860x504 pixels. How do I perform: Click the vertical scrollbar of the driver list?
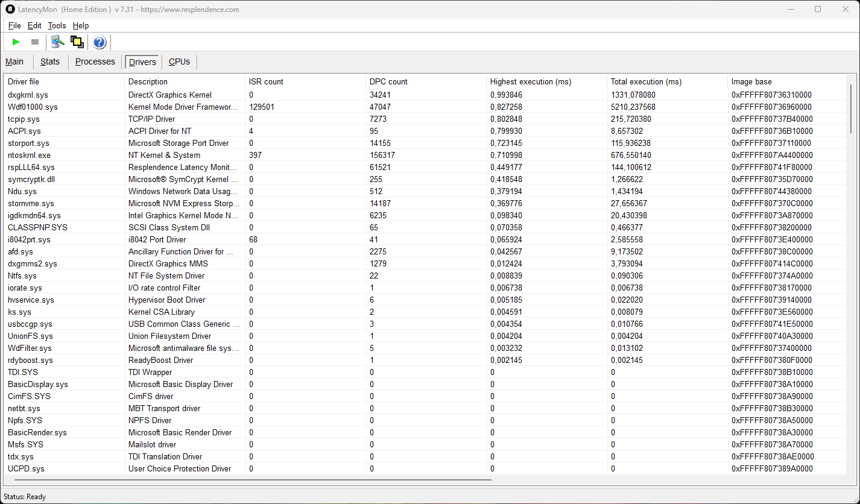click(851, 109)
